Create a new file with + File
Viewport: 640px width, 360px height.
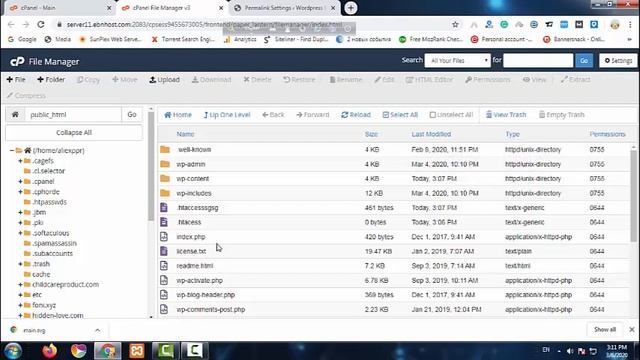(16, 80)
